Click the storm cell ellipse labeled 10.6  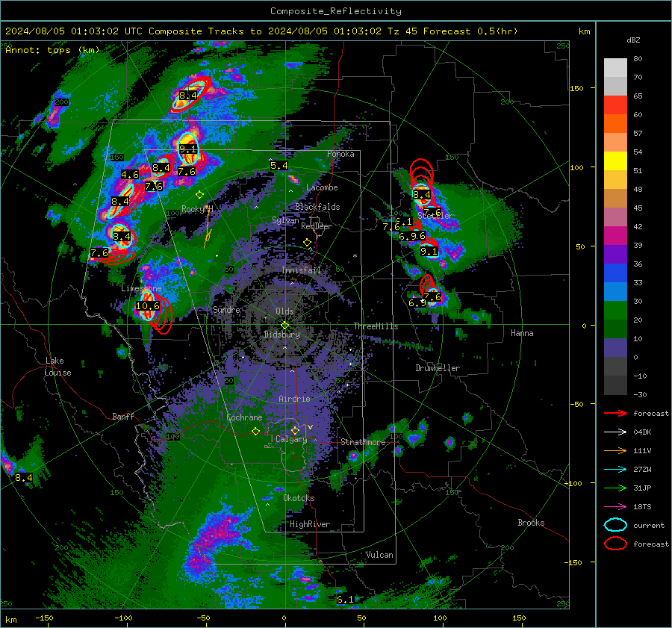click(x=147, y=305)
